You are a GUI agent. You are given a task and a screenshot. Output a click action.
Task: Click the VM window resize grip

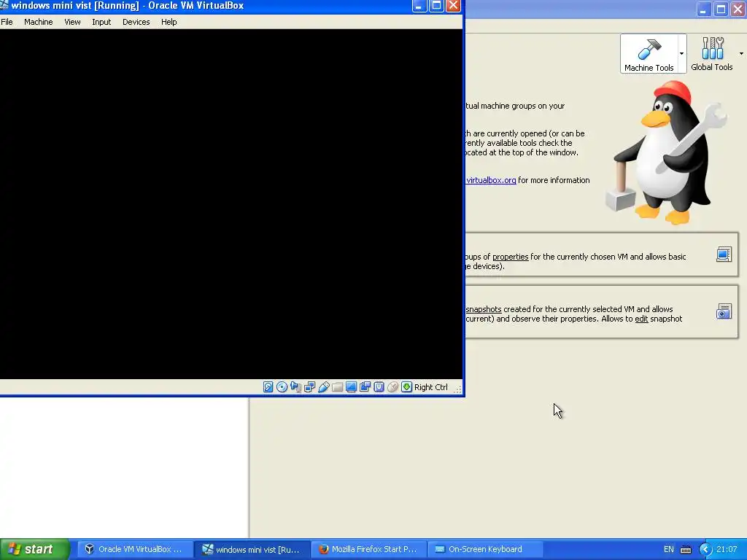pos(458,389)
